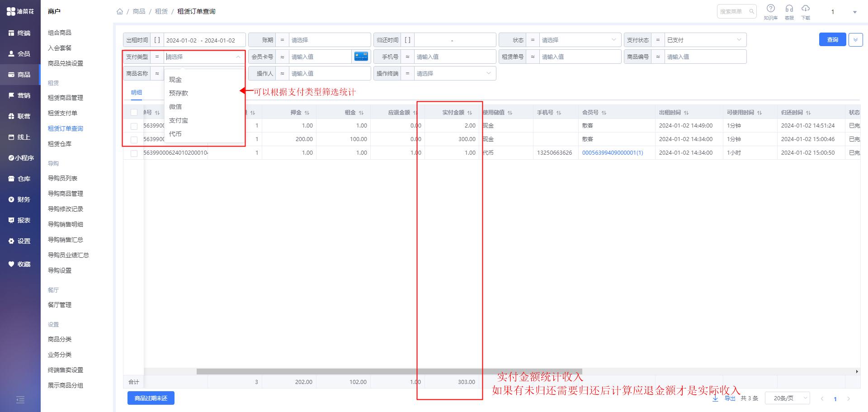The width and height of the screenshot is (868, 412).
Task: Open the 终端 sidebar section
Action: point(20,33)
